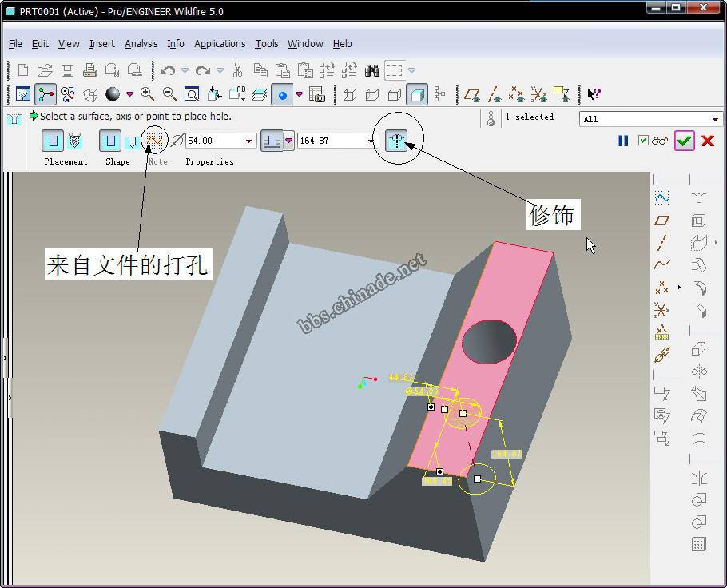Click the Zoom In magnifier icon
Screen dimensions: 727x588
point(148,94)
